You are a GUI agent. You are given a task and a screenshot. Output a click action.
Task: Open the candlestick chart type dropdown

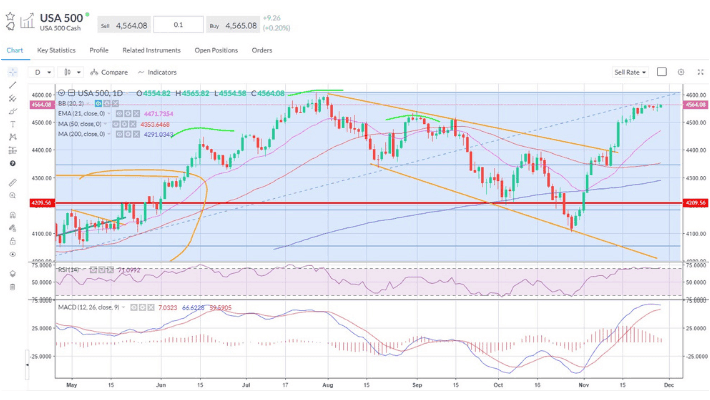pyautogui.click(x=72, y=72)
